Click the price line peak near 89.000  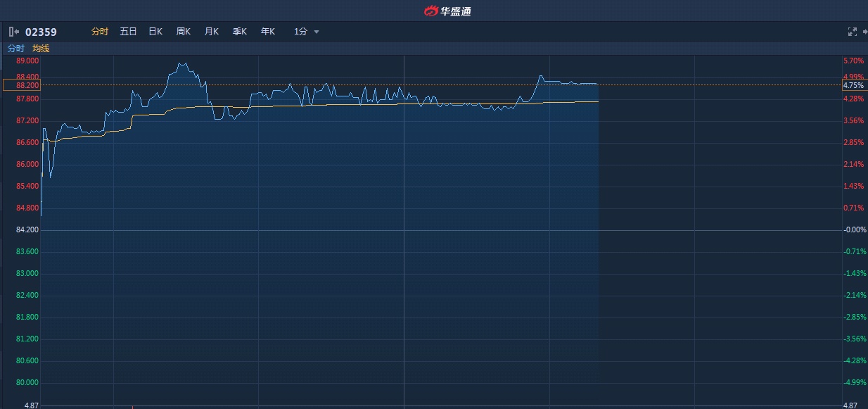[x=182, y=64]
